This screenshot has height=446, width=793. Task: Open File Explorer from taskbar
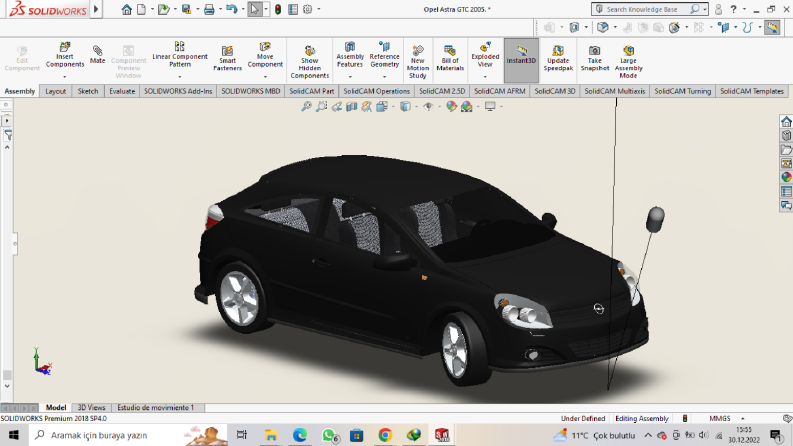tap(271, 435)
